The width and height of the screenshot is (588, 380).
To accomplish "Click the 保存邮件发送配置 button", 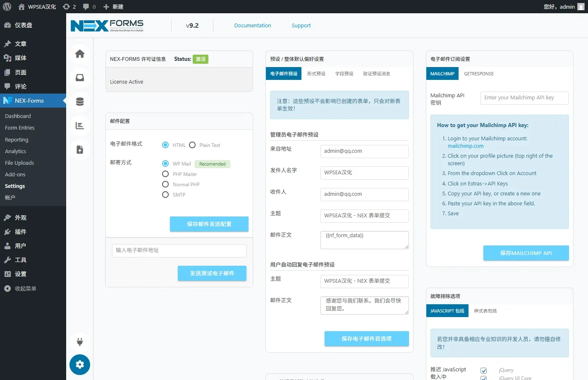I will 209,224.
